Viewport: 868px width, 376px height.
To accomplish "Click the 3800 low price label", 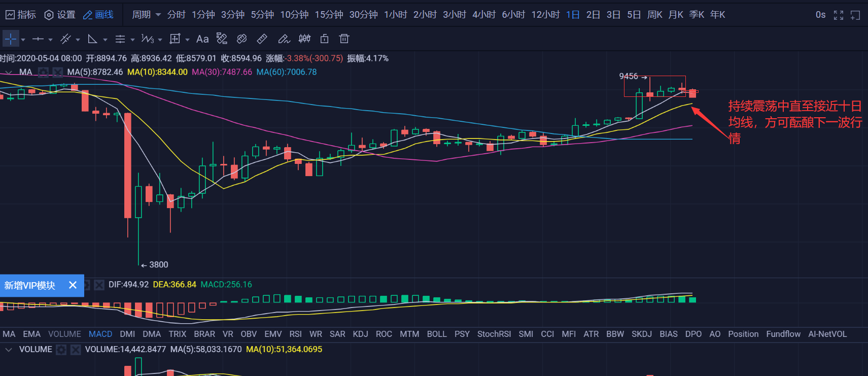I will 159,264.
